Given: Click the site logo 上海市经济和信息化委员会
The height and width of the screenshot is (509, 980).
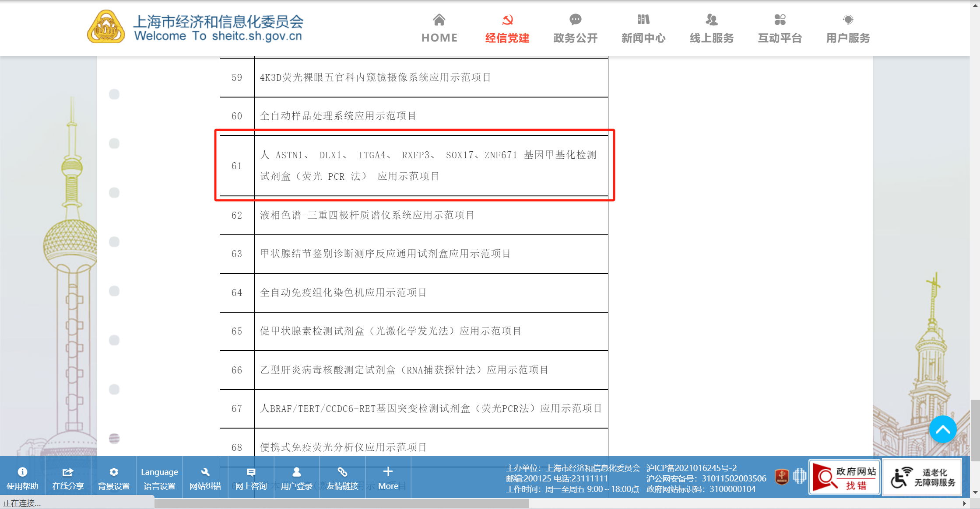Looking at the screenshot, I should point(195,27).
